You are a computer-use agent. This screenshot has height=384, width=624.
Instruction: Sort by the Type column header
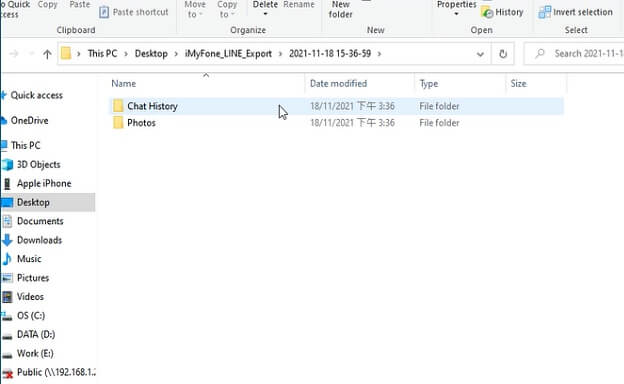point(429,84)
